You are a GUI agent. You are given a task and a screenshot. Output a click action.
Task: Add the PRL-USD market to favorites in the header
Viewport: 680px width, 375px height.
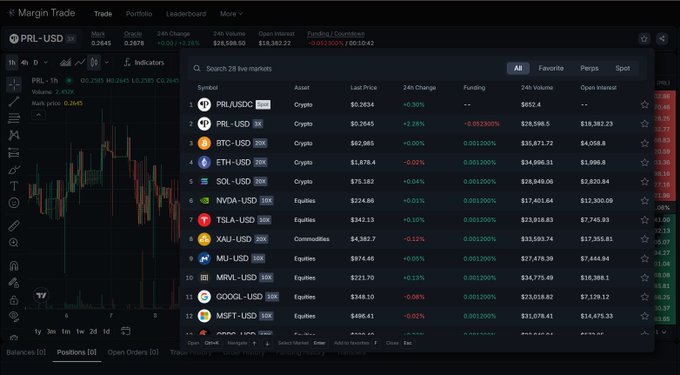point(644,39)
